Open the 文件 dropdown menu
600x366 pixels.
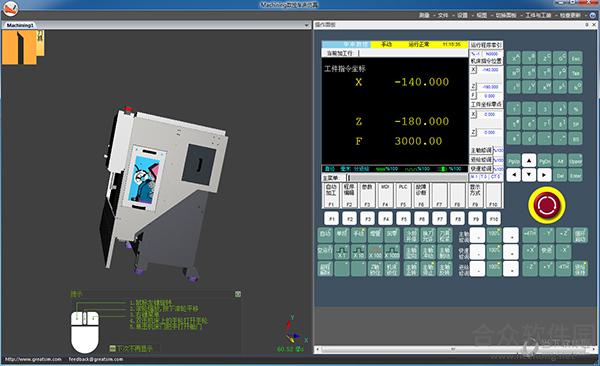point(443,15)
